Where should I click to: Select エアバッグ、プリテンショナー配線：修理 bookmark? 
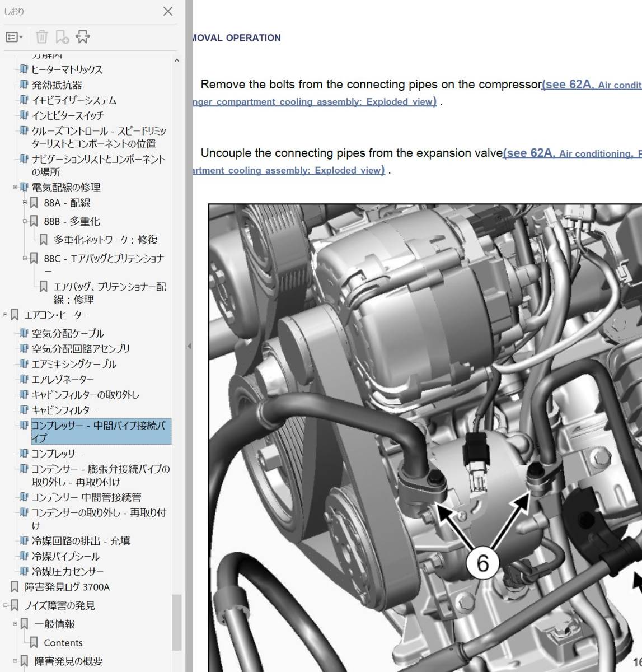pyautogui.click(x=110, y=293)
